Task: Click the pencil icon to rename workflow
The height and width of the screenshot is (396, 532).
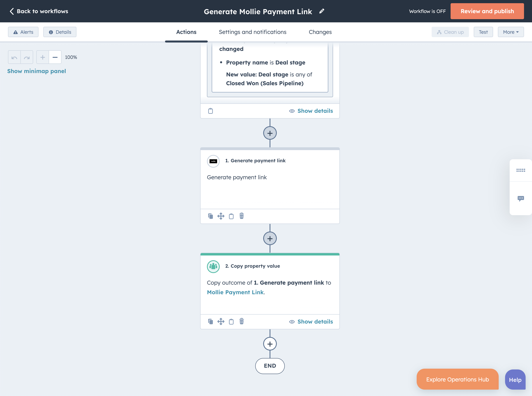Action: click(x=322, y=11)
